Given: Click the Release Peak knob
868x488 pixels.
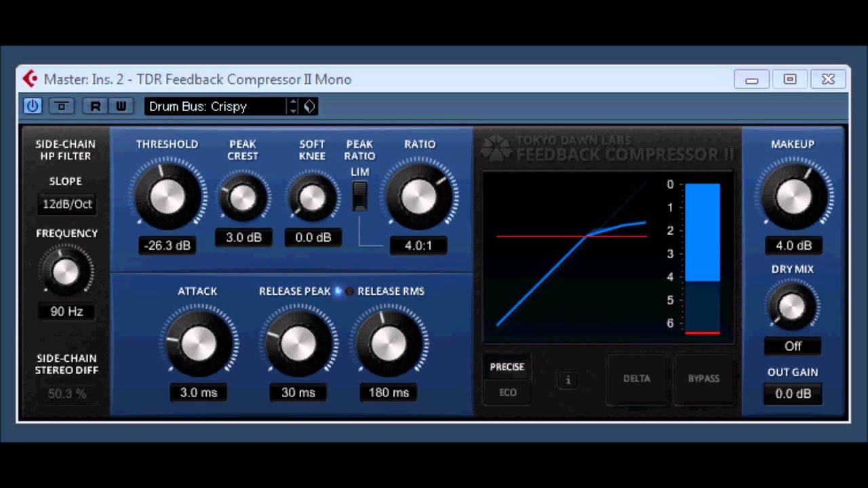Looking at the screenshot, I should pyautogui.click(x=298, y=344).
